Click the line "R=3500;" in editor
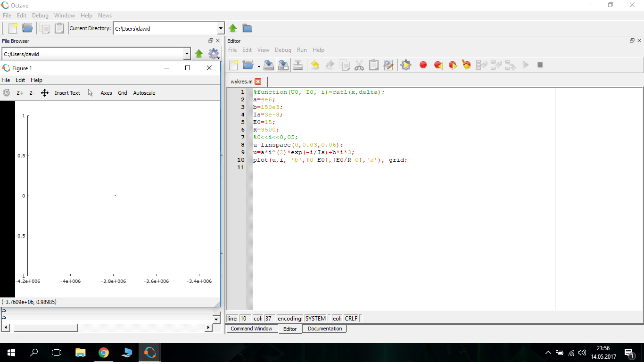Screen dimensions: 644x362 (266, 130)
